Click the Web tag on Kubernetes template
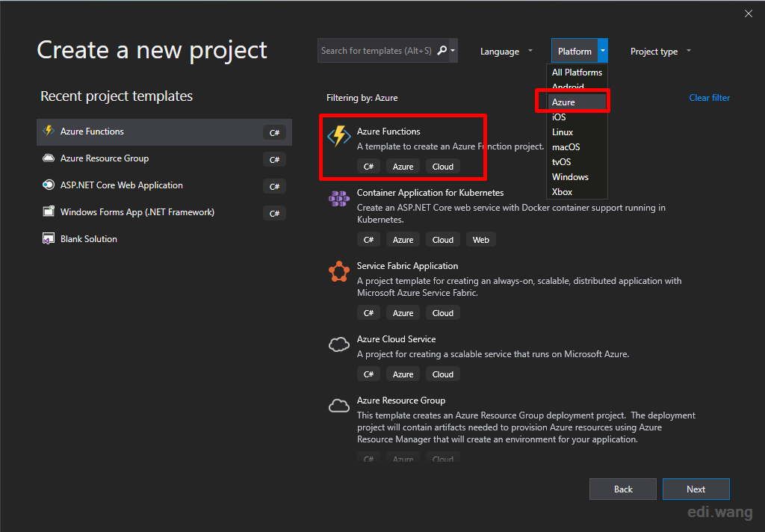This screenshot has height=532, width=765. point(480,240)
